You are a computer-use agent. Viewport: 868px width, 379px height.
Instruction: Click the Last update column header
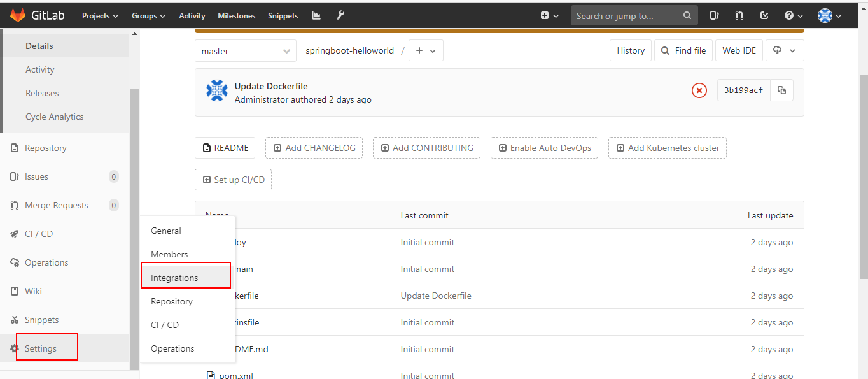(771, 215)
